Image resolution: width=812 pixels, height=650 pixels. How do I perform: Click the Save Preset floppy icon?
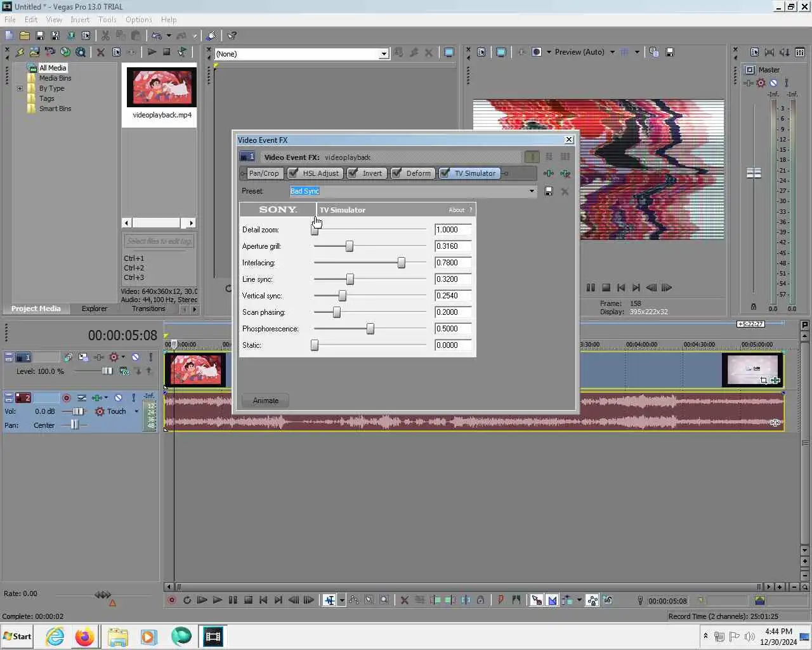(549, 191)
